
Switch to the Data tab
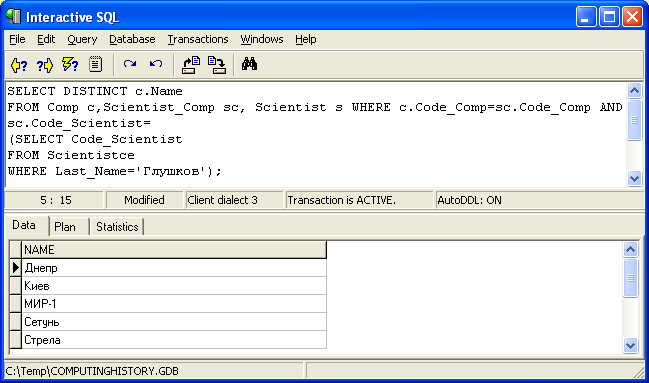[24, 225]
